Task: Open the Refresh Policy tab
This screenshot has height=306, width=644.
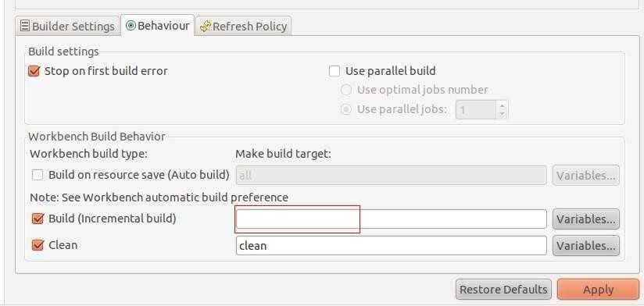Action: pos(244,26)
